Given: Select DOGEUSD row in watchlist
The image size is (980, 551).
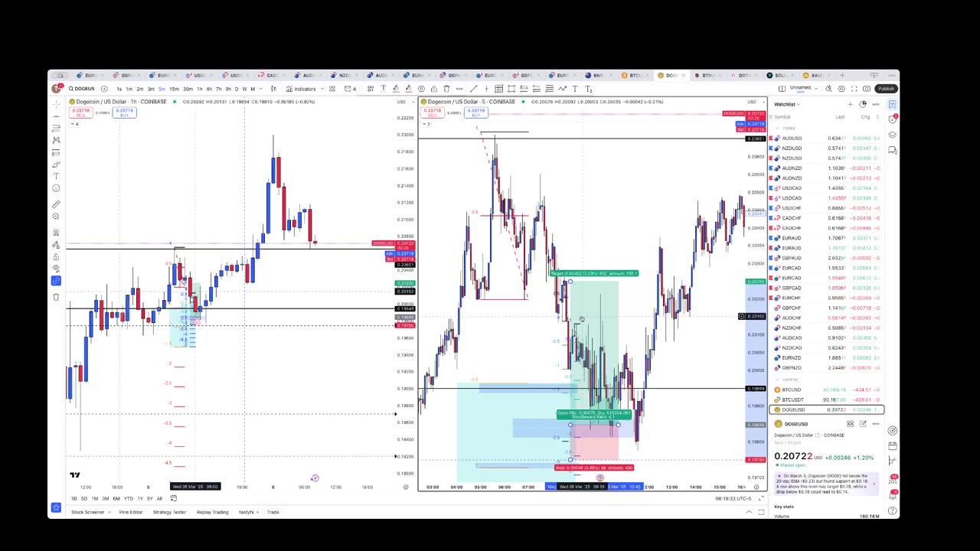Looking at the screenshot, I should [827, 409].
